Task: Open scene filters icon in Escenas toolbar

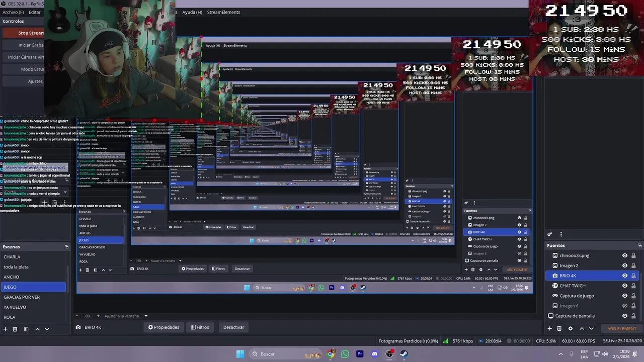Action: coord(26,329)
